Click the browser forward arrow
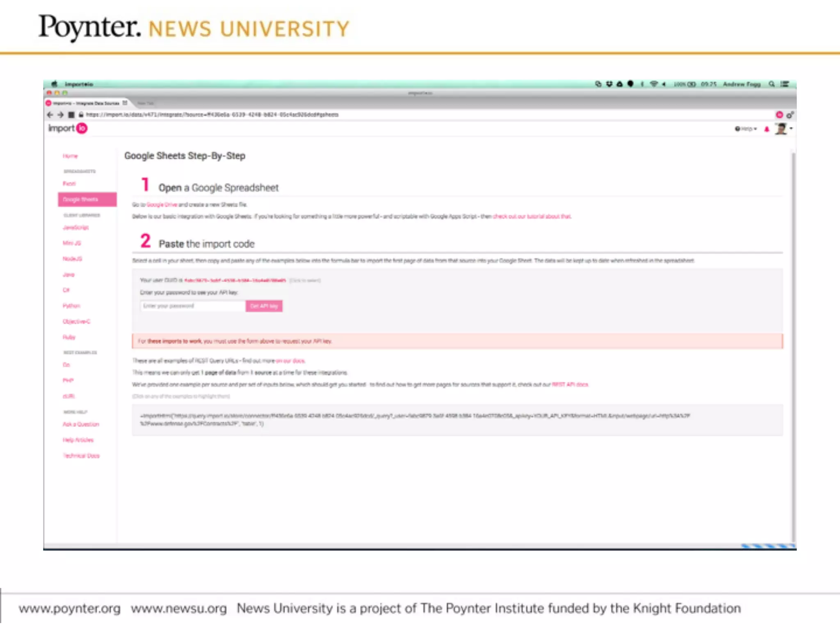 click(61, 115)
